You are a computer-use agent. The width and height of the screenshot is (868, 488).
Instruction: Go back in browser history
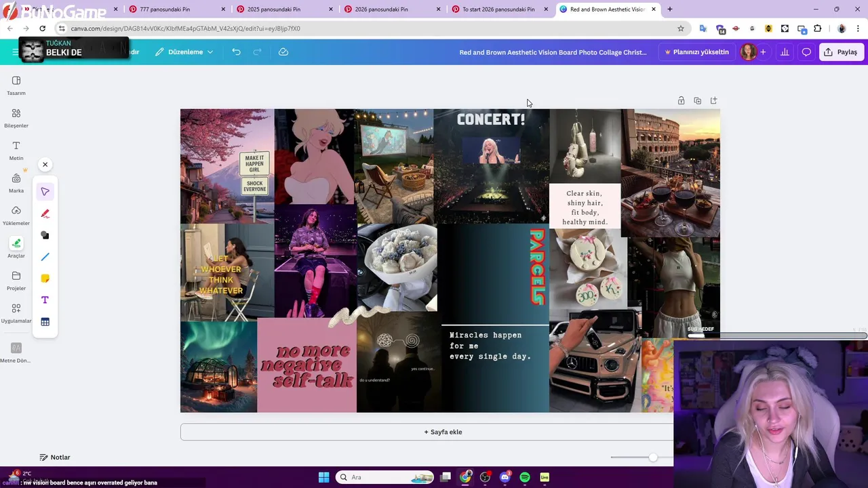[x=9, y=28]
